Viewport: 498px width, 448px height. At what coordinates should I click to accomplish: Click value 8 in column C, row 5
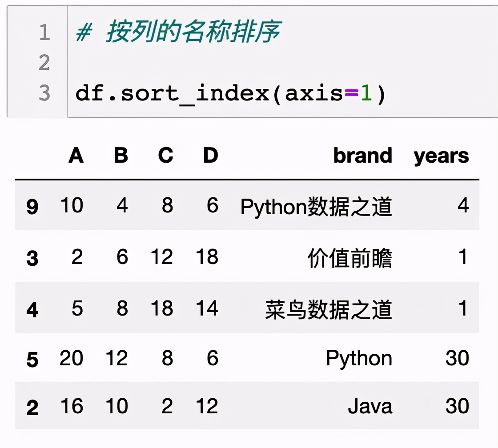(x=168, y=358)
